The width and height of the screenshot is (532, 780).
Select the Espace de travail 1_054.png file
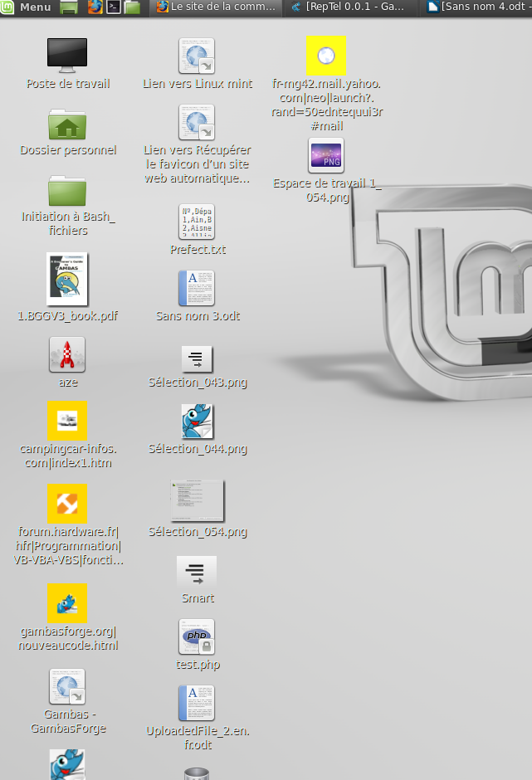(x=326, y=155)
